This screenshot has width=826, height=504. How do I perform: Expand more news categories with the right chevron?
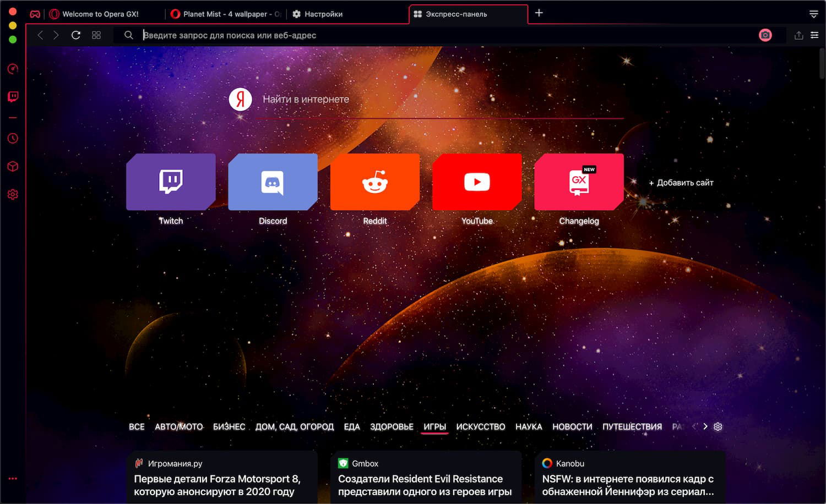705,426
